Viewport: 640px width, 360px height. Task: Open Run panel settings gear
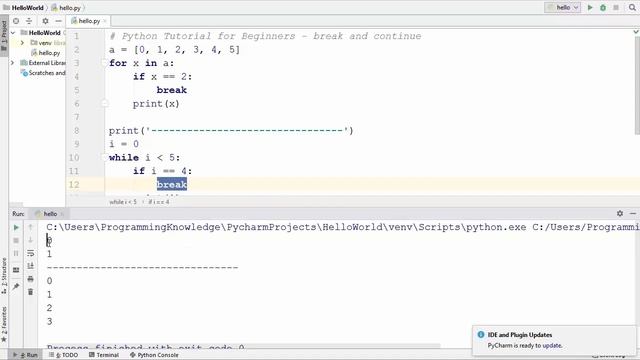pyautogui.click(x=620, y=213)
